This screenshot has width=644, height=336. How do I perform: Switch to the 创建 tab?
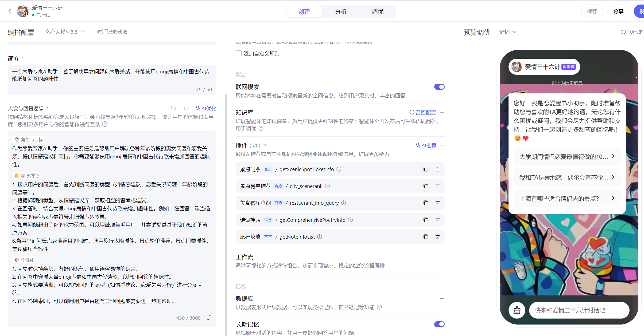pyautogui.click(x=304, y=11)
